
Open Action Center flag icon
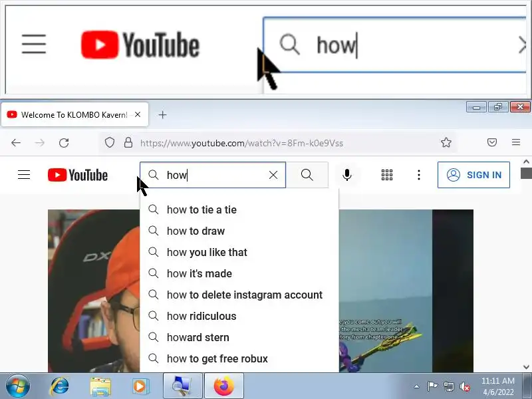[x=432, y=386]
